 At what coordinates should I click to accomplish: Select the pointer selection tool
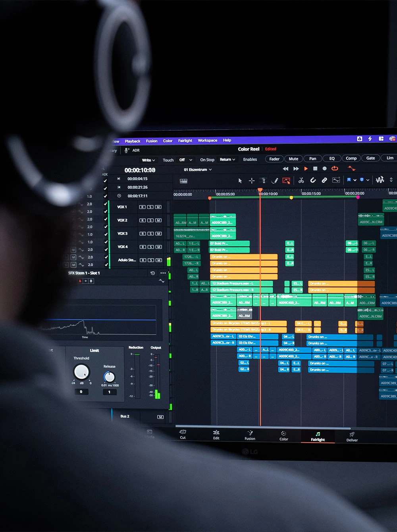pos(240,181)
